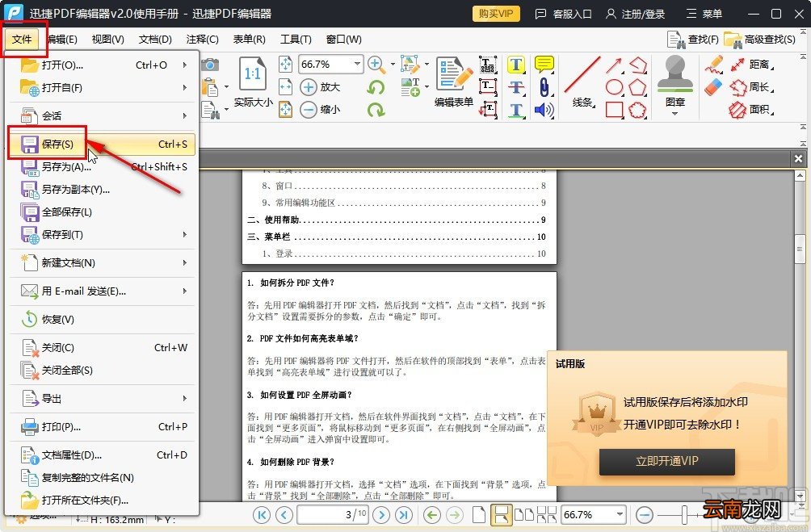Open the Edit Form 编辑表单 tool
811x532 pixels.
coord(454,82)
